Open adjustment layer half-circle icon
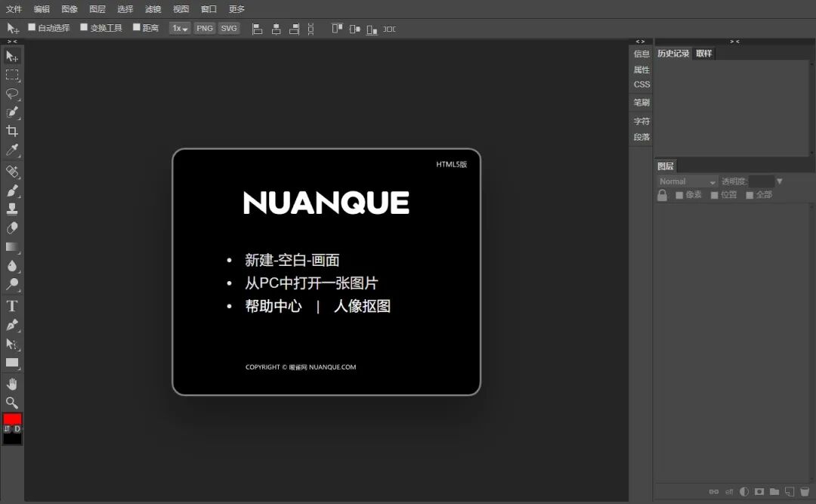Viewport: 816px width, 504px height. coord(744,491)
